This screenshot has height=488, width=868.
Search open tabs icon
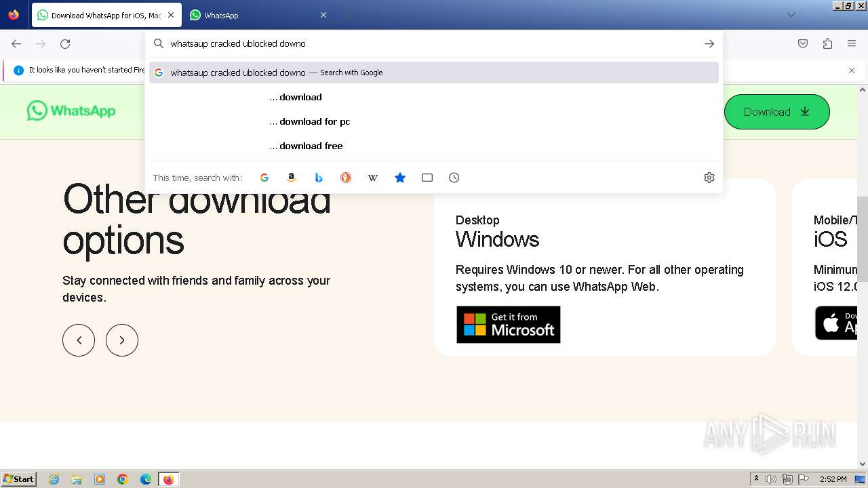[427, 178]
